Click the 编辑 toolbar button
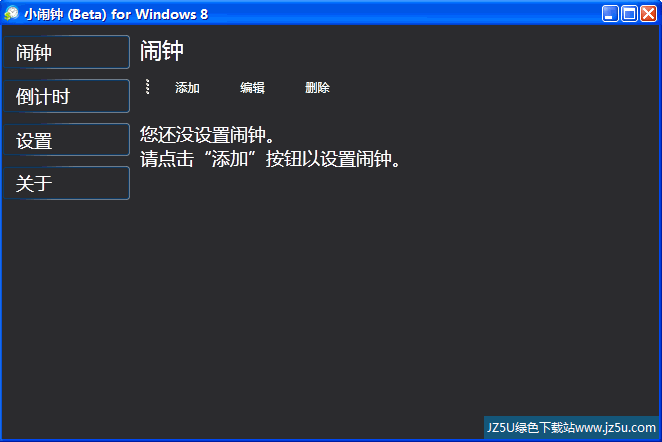Viewport: 662px width, 442px height. 252,88
